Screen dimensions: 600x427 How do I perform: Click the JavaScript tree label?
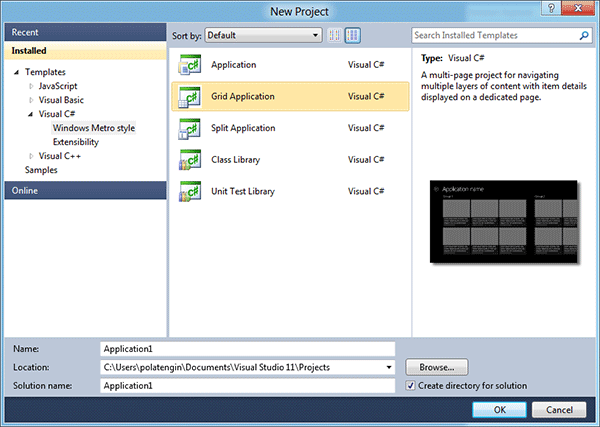[58, 86]
